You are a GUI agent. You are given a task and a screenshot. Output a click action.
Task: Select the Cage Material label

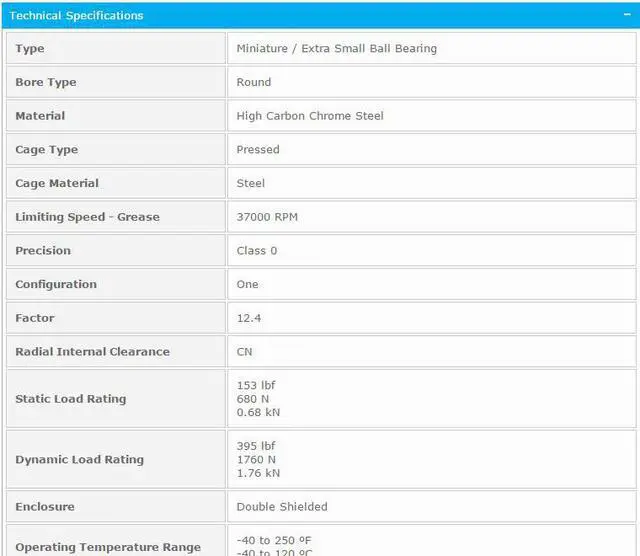[57, 183]
